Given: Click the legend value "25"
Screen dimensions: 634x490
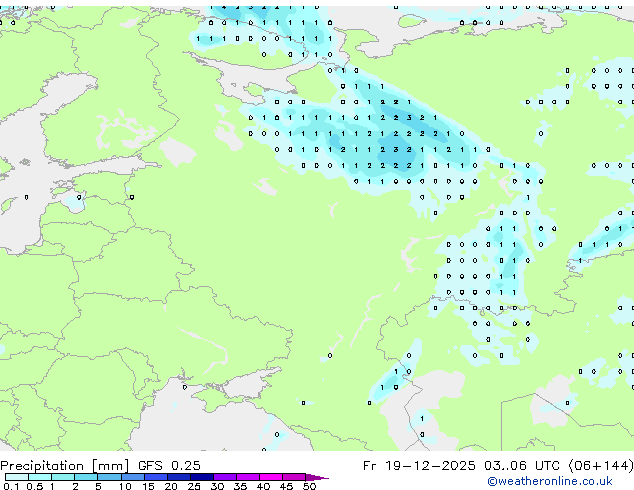Looking at the screenshot, I should pyautogui.click(x=194, y=486).
